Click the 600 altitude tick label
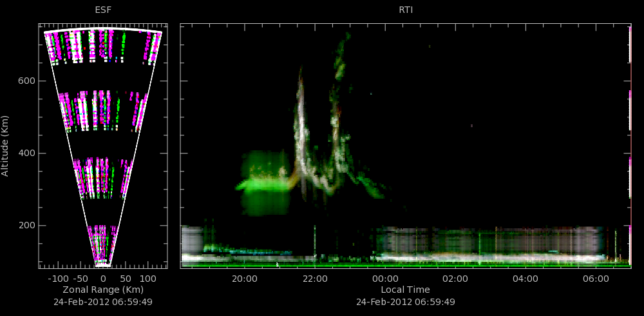644x316 pixels. (x=26, y=81)
